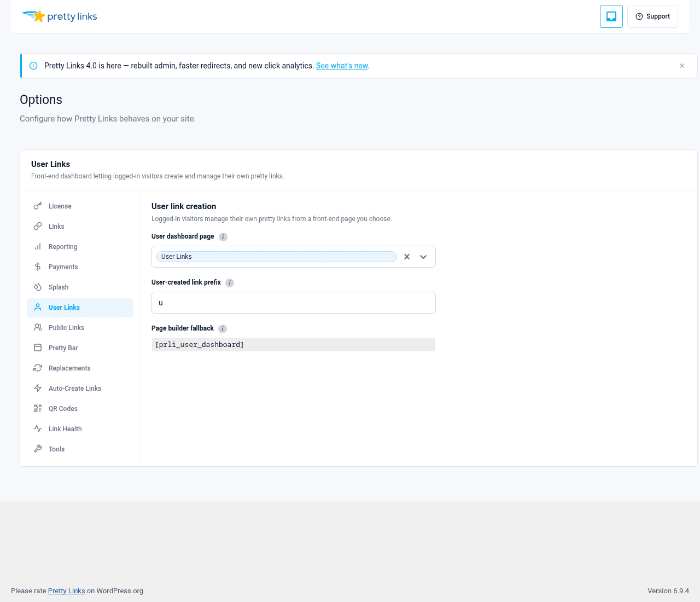This screenshot has height=602, width=700.
Task: Open the QR Codes tab
Action: [80, 409]
